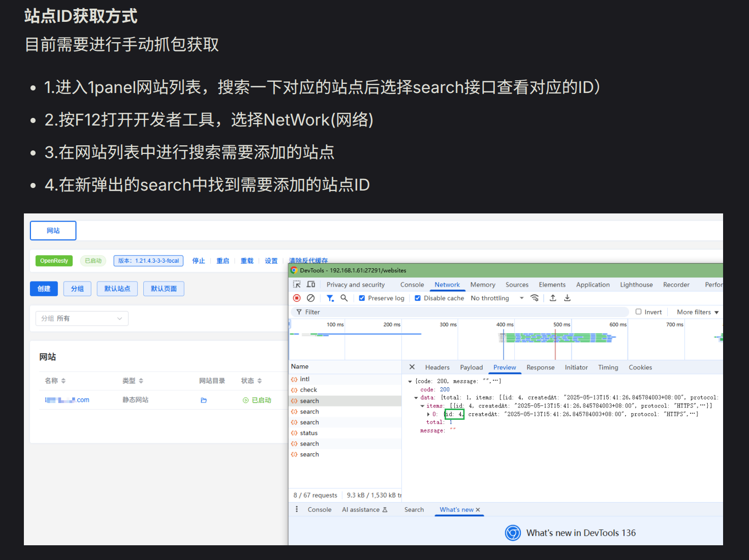Close the request details pane with the X

(x=412, y=367)
